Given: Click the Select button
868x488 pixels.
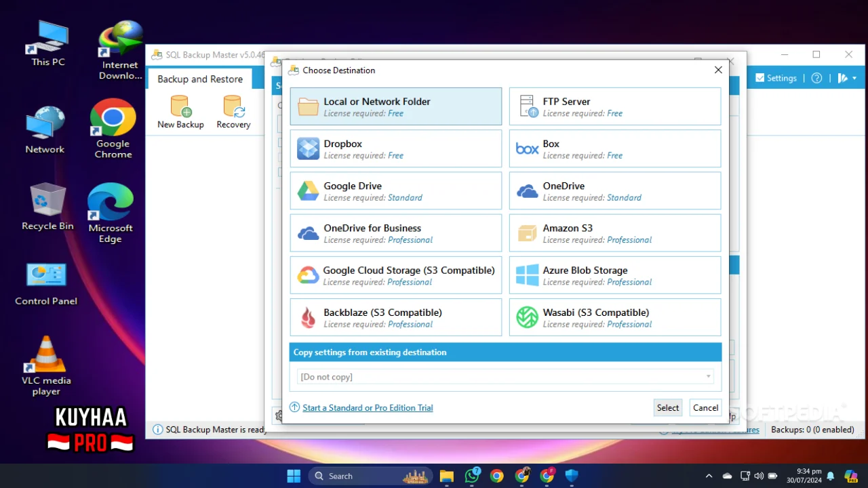Looking at the screenshot, I should tap(667, 407).
